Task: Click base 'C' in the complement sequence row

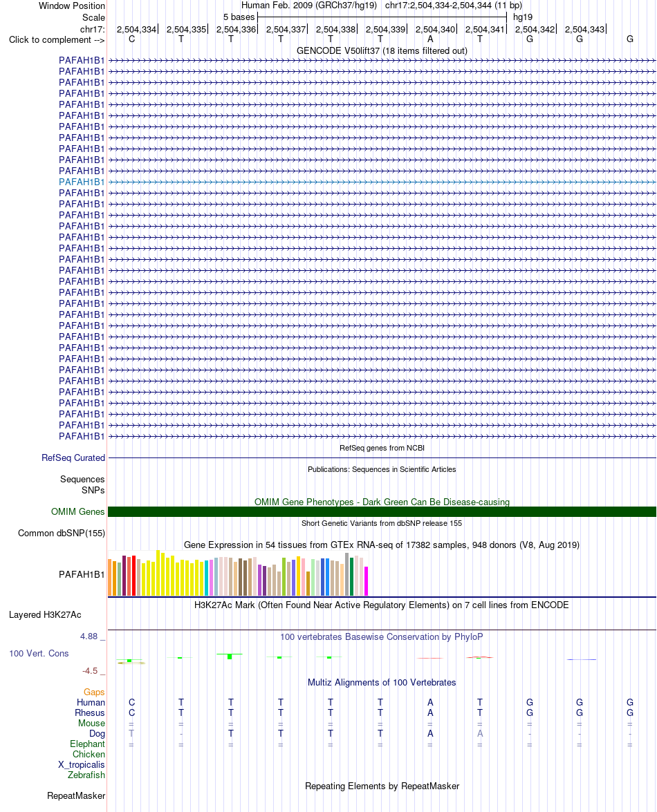Action: [x=131, y=39]
